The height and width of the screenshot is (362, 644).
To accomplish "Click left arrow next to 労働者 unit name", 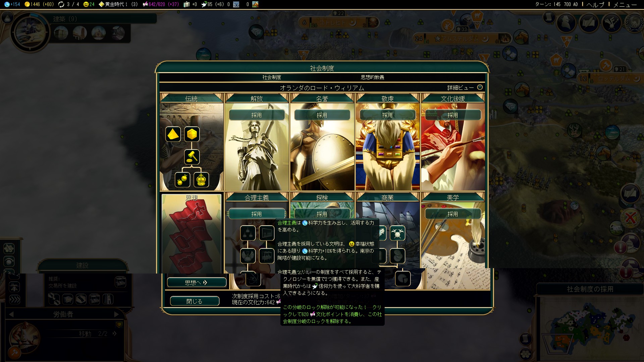I will (x=11, y=314).
